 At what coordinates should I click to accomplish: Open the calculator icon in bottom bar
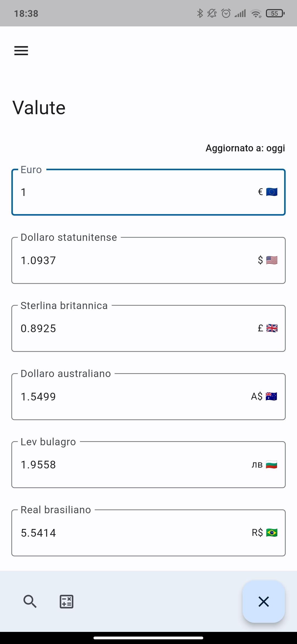67,601
